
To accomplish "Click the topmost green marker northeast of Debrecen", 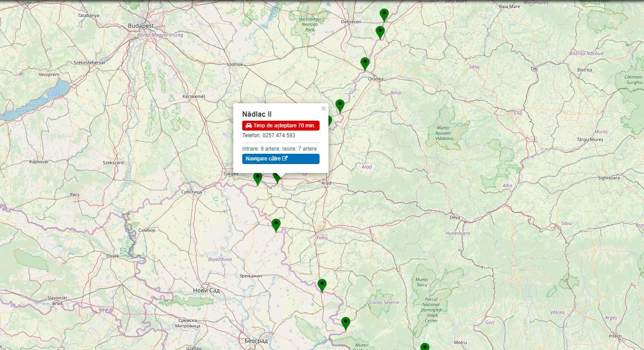I will (384, 14).
